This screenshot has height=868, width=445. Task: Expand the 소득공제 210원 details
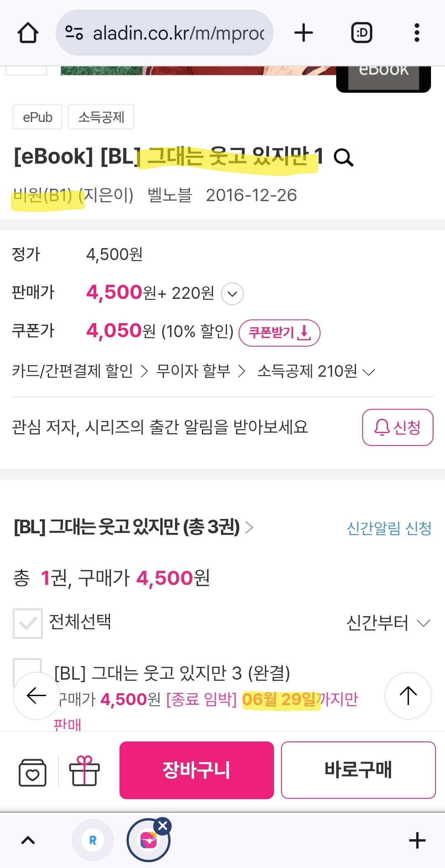316,371
